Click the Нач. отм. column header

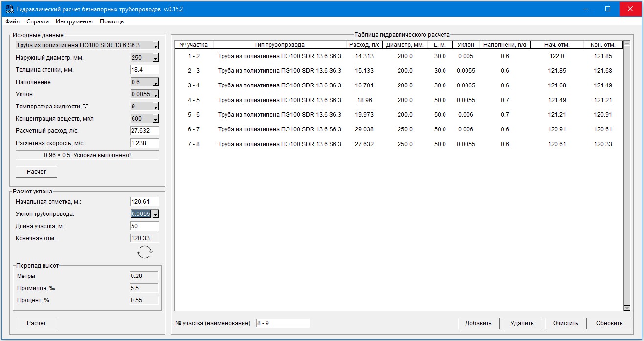[557, 45]
